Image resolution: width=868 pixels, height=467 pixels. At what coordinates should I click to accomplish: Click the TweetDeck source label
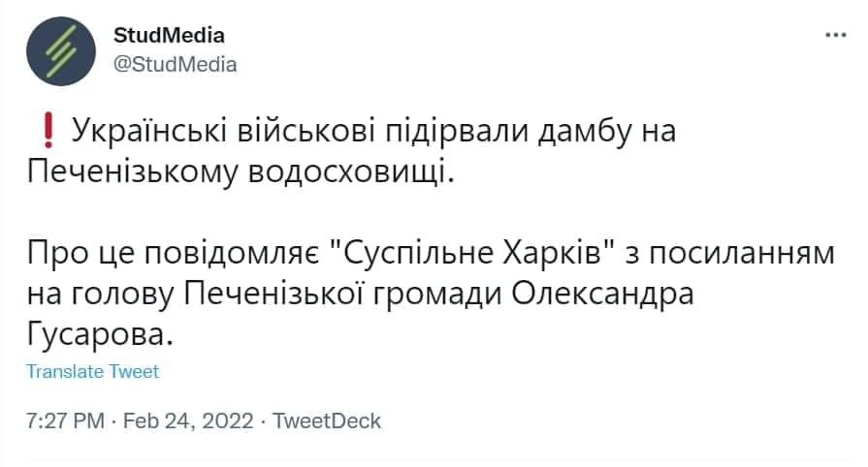coord(327,421)
